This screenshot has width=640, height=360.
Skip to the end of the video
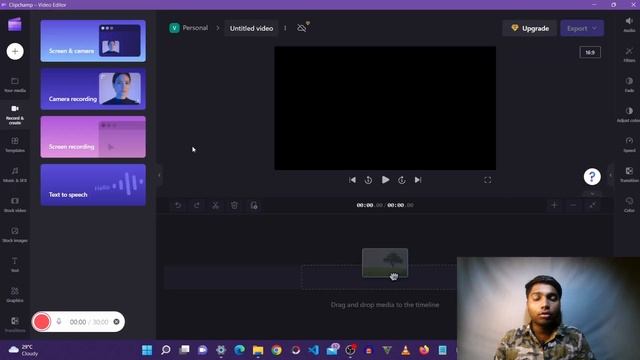(x=418, y=180)
